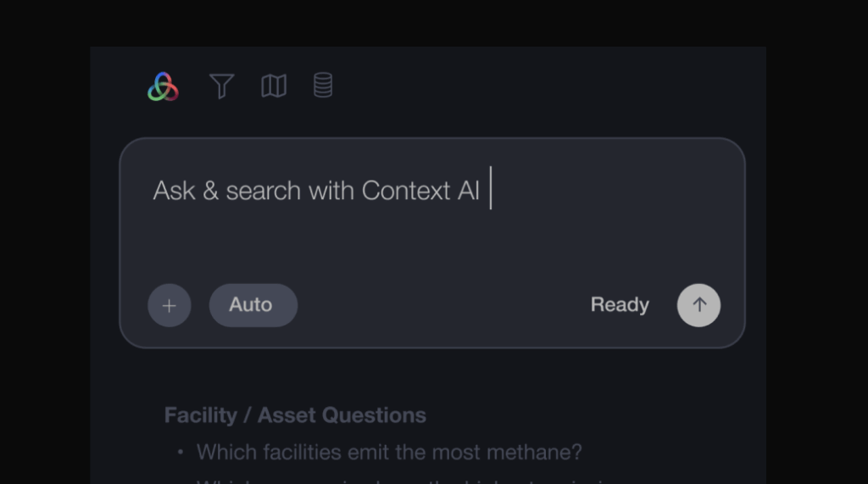868x484 pixels.
Task: Click the Facility / Asset Questions heading
Action: point(295,415)
